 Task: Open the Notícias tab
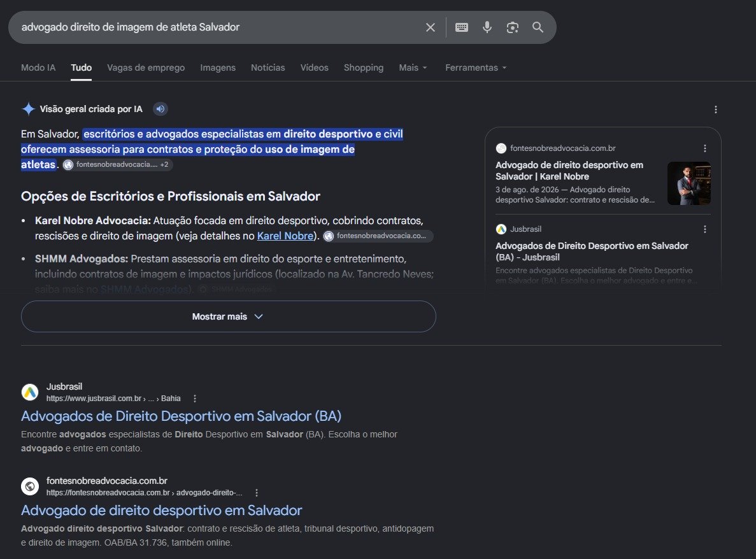(267, 67)
